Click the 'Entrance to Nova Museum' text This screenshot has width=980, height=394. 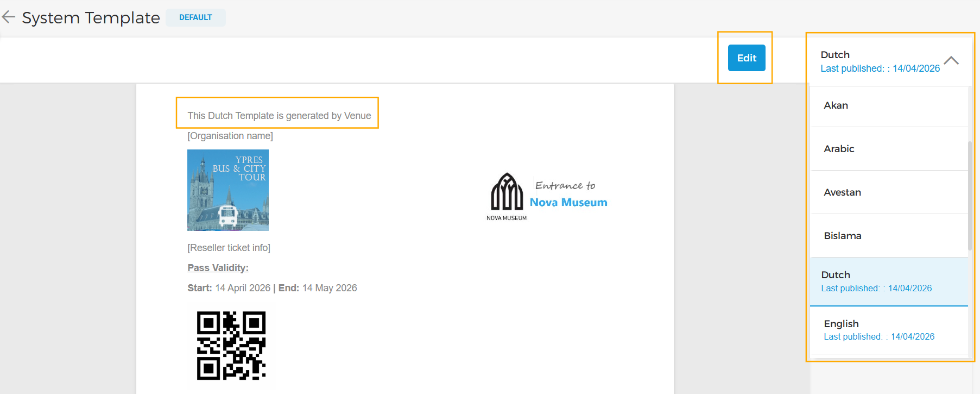[568, 194]
